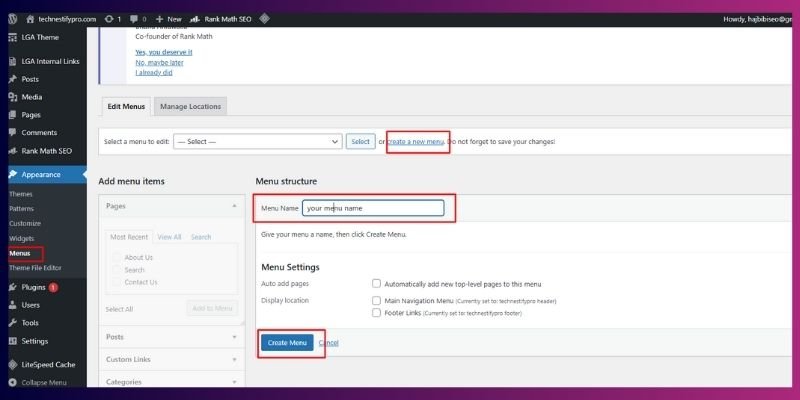
Task: Click the Settings icon in sidebar
Action: pos(11,341)
